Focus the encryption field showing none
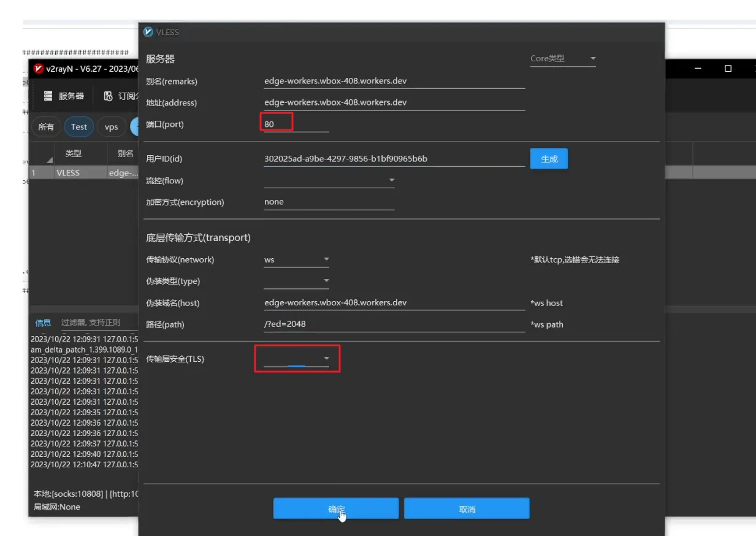 (329, 202)
